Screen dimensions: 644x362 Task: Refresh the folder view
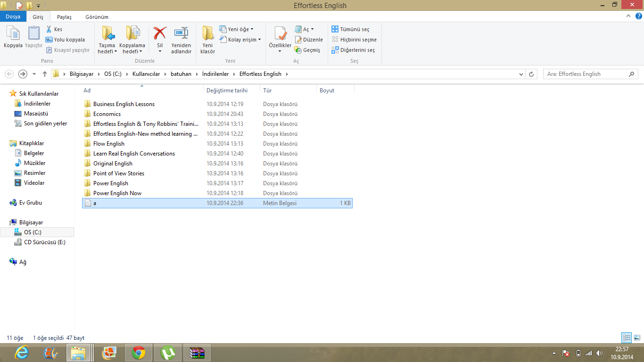[x=532, y=74]
